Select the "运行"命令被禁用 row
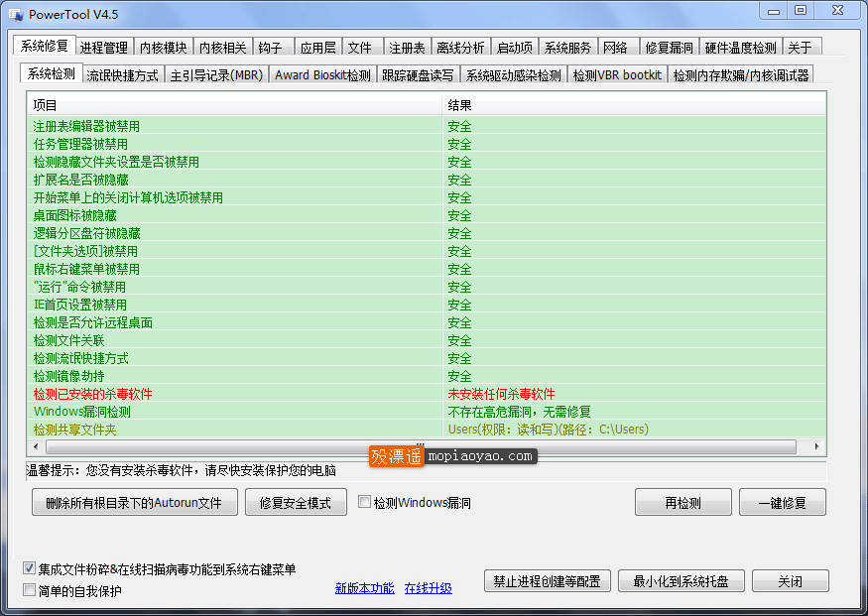Viewport: 868px width, 616px height. (427, 287)
